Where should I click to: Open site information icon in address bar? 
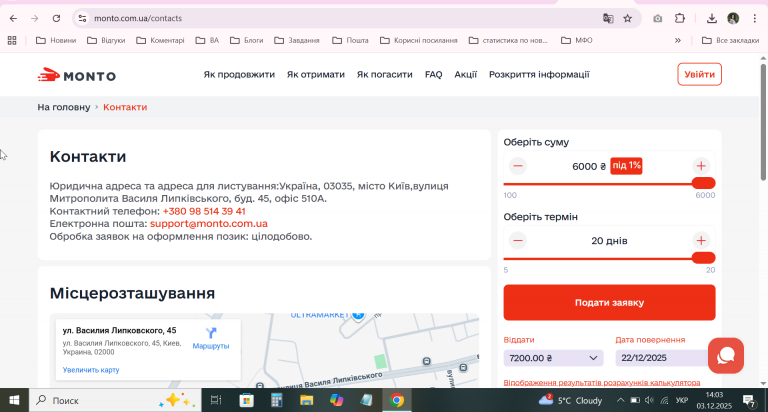pyautogui.click(x=82, y=18)
